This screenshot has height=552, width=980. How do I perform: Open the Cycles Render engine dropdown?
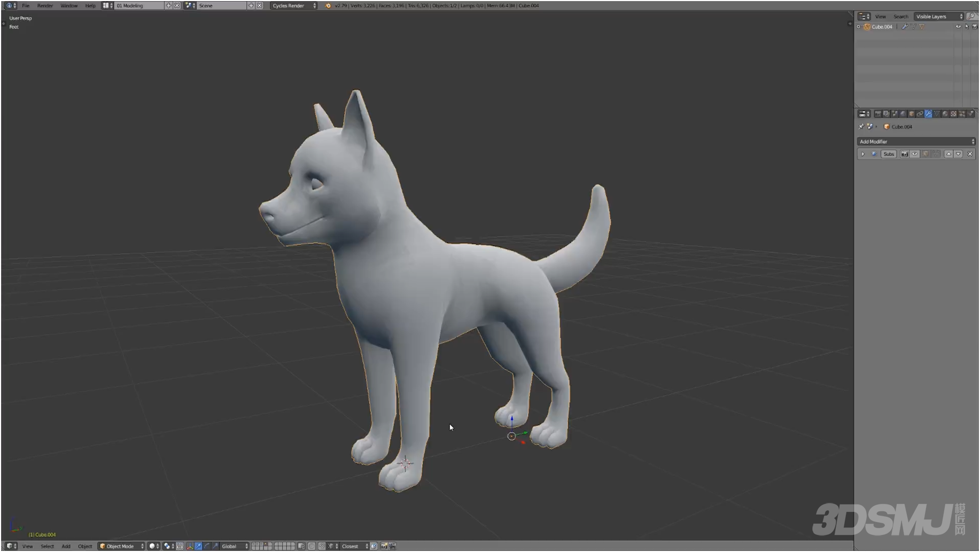click(x=293, y=5)
